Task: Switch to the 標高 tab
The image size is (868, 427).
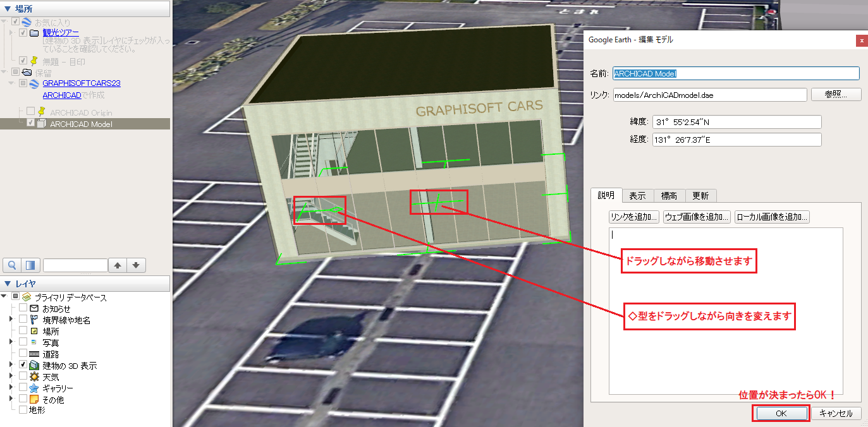Action: tap(669, 196)
